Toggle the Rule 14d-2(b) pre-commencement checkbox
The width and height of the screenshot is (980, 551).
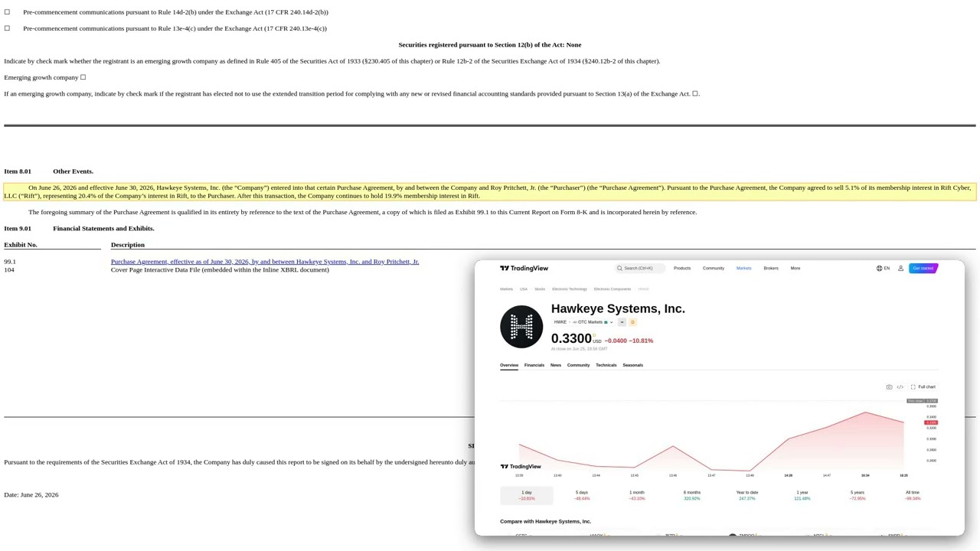click(7, 12)
